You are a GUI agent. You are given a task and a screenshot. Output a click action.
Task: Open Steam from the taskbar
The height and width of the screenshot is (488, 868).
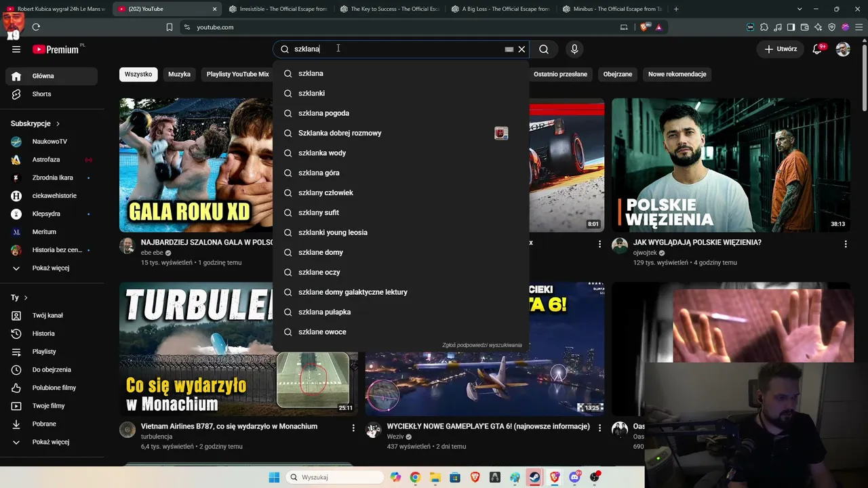click(x=535, y=477)
